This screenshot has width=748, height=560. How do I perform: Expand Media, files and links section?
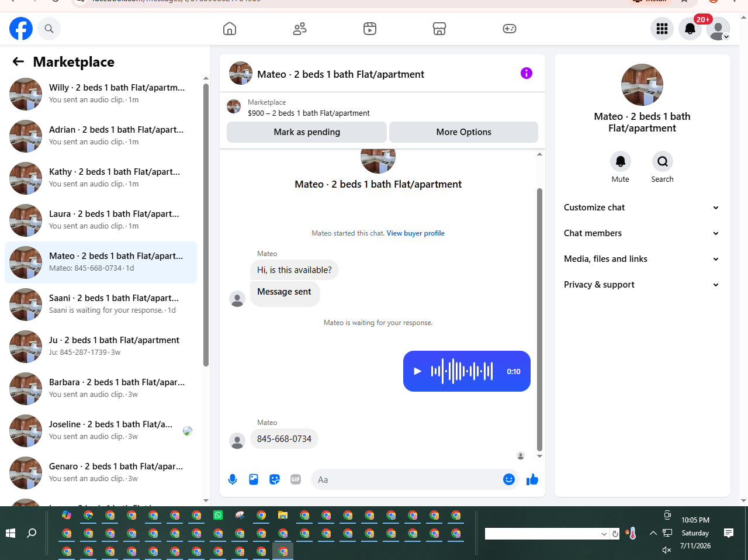point(642,259)
